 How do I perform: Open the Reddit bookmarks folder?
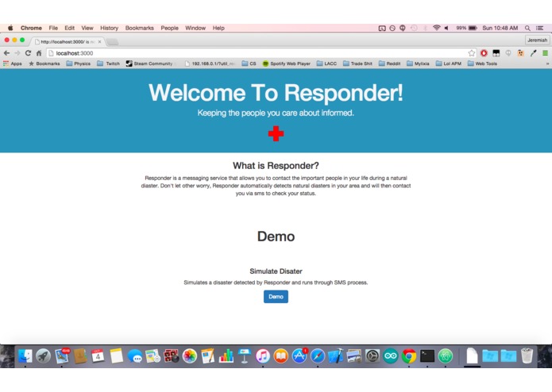click(390, 63)
